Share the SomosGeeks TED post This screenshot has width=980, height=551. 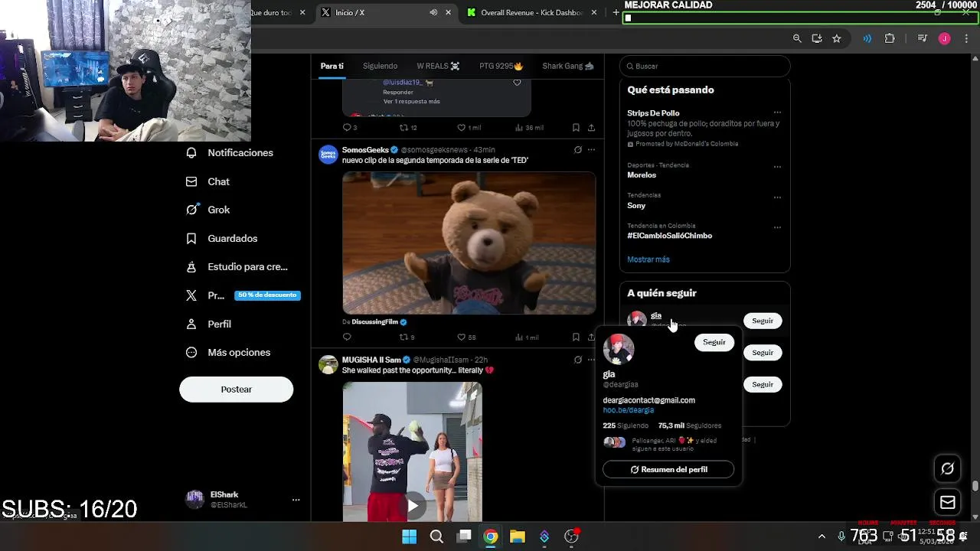tap(591, 337)
